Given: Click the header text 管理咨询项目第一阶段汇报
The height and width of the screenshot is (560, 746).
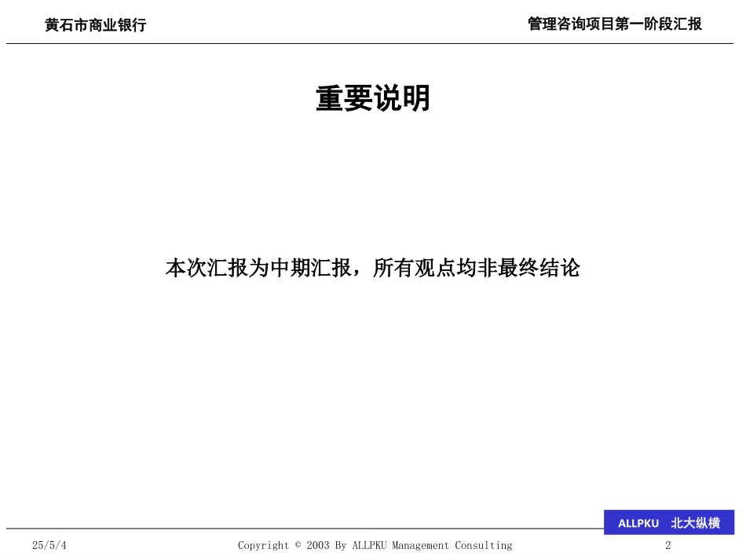Looking at the screenshot, I should pyautogui.click(x=615, y=24).
